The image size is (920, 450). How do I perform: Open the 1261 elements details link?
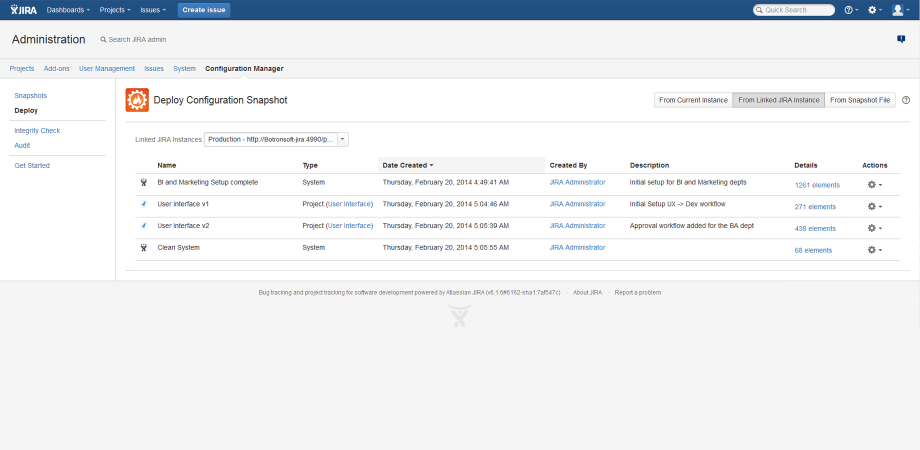coord(817,185)
